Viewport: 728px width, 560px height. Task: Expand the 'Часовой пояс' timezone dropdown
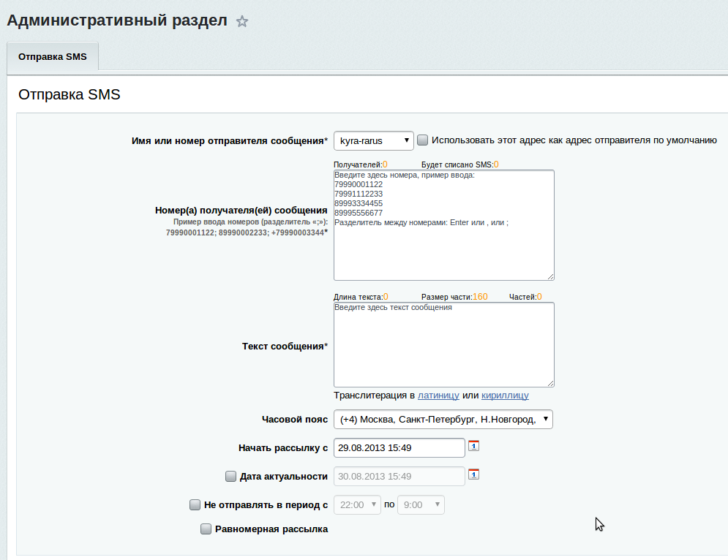tap(443, 420)
